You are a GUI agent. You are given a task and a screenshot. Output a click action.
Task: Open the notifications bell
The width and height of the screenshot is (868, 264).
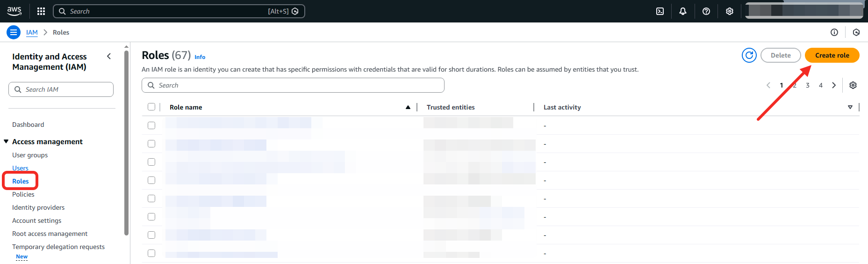pos(683,11)
